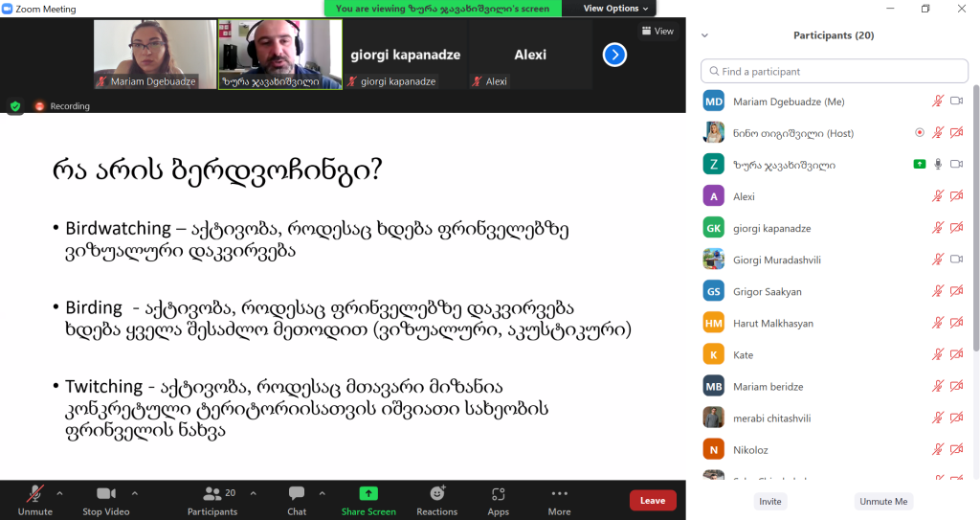
Task: Toggle Stop Video camera button
Action: click(x=105, y=494)
